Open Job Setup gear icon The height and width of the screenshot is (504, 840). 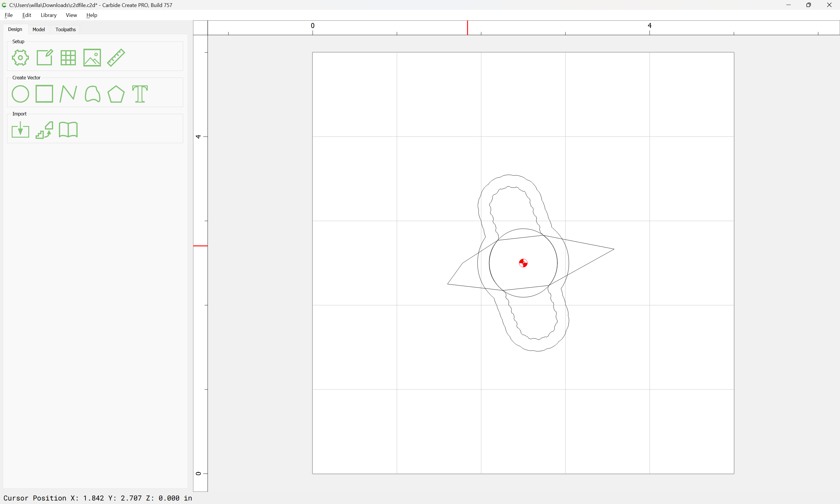[20, 58]
